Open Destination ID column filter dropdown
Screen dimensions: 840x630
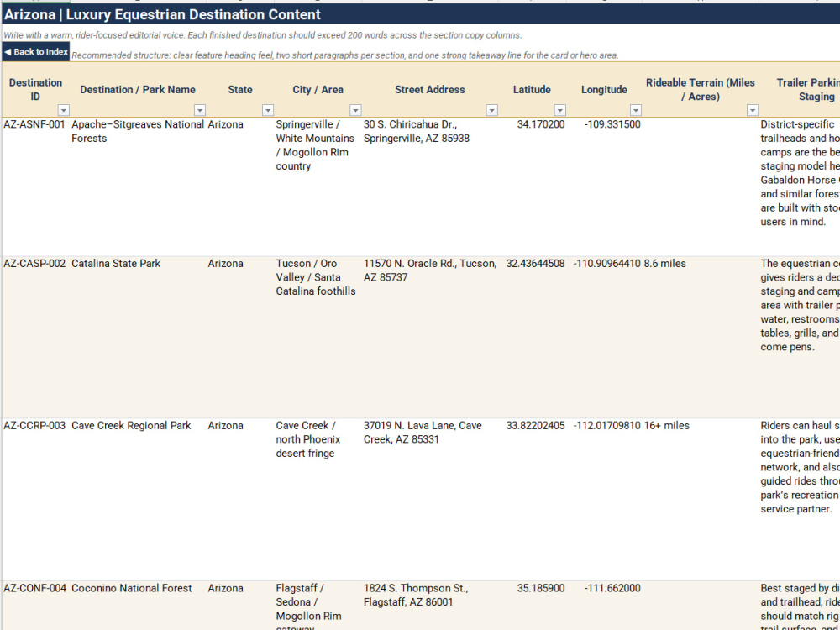pyautogui.click(x=64, y=110)
